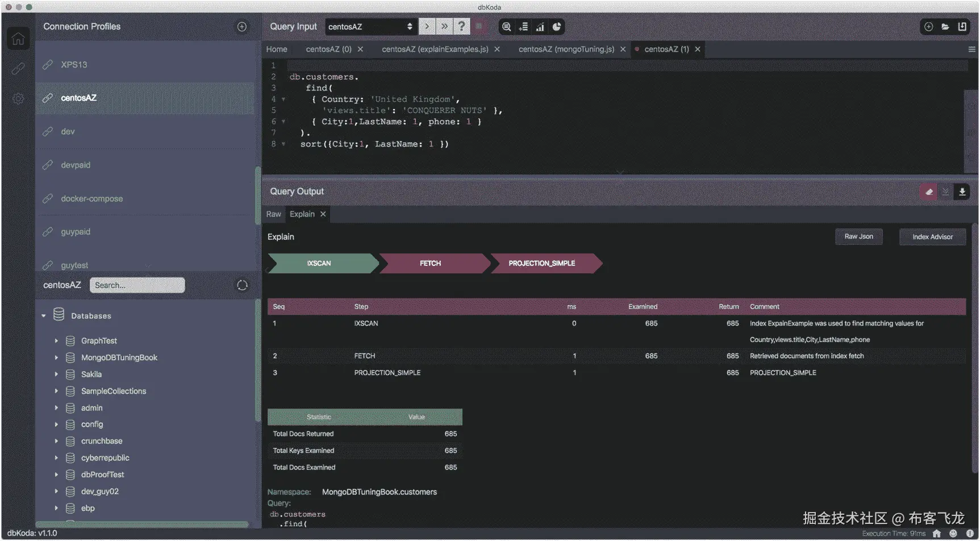
Task: Click the smiley feedback icon in status bar
Action: click(953, 534)
